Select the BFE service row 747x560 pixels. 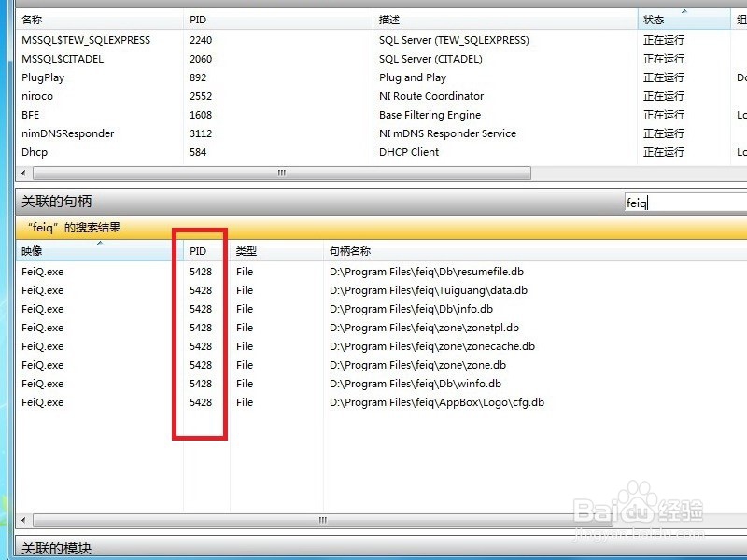(381, 115)
